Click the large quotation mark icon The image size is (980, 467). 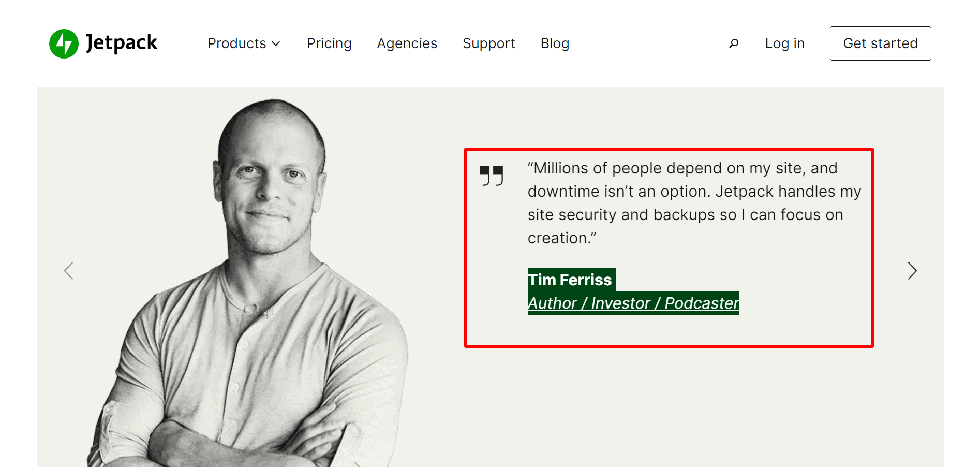coord(491,176)
